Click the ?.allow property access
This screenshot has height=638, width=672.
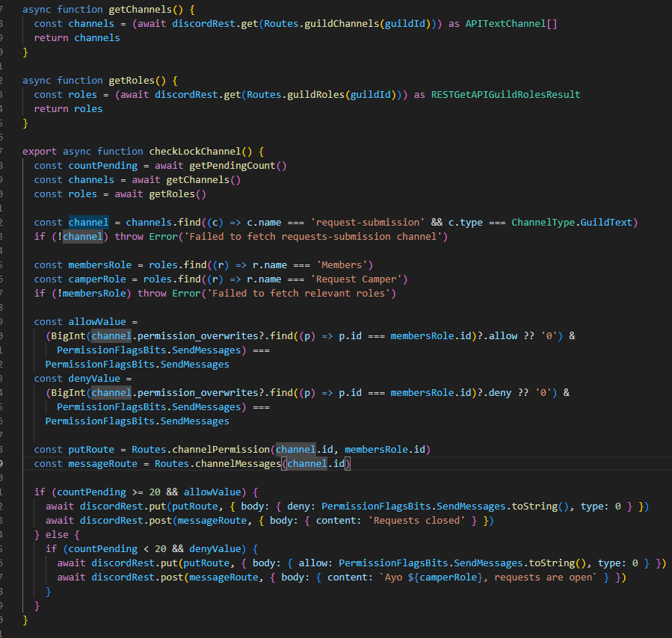pos(498,335)
